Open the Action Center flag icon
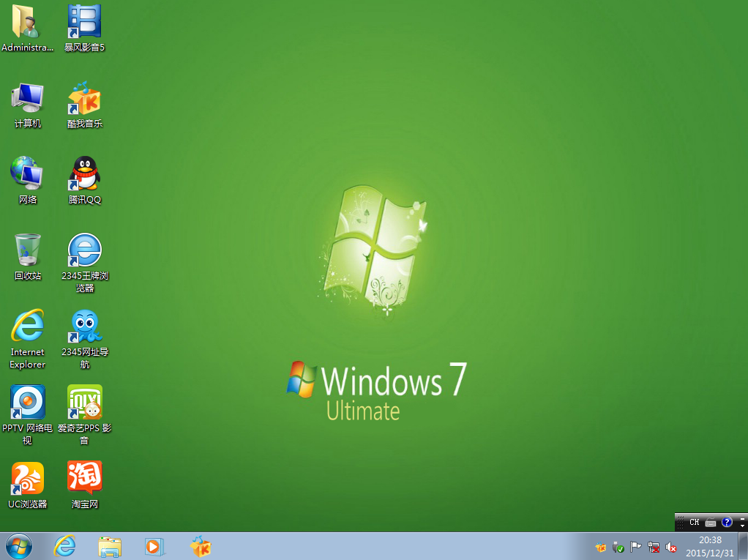748x560 pixels. tap(635, 547)
